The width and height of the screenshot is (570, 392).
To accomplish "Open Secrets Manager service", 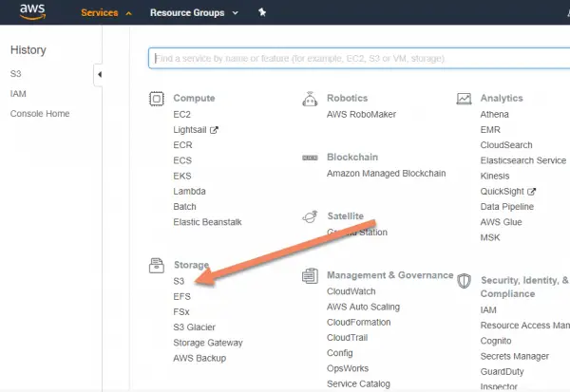I will click(x=514, y=356).
